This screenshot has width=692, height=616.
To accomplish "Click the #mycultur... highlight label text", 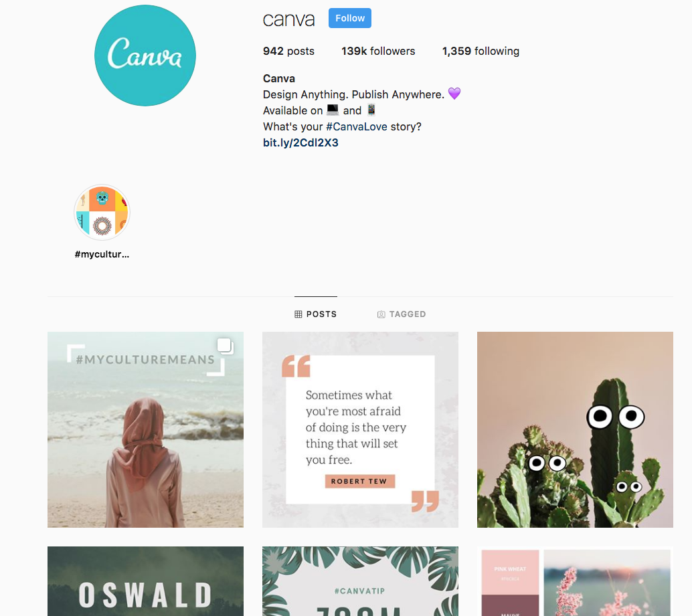I will click(102, 254).
